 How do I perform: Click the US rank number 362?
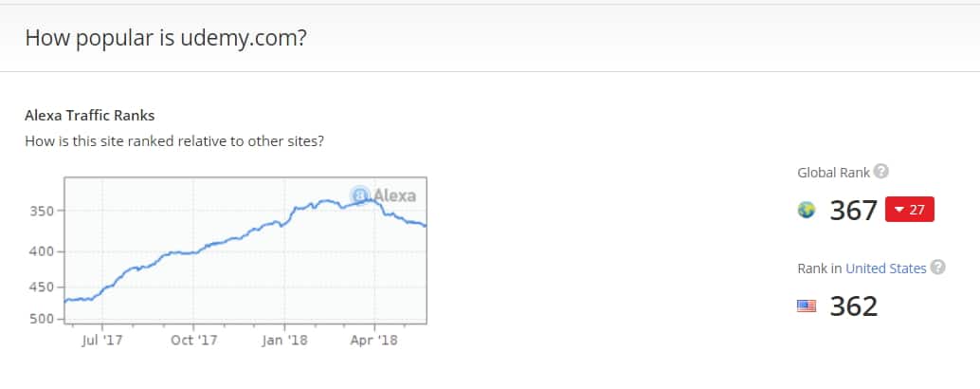[x=854, y=306]
